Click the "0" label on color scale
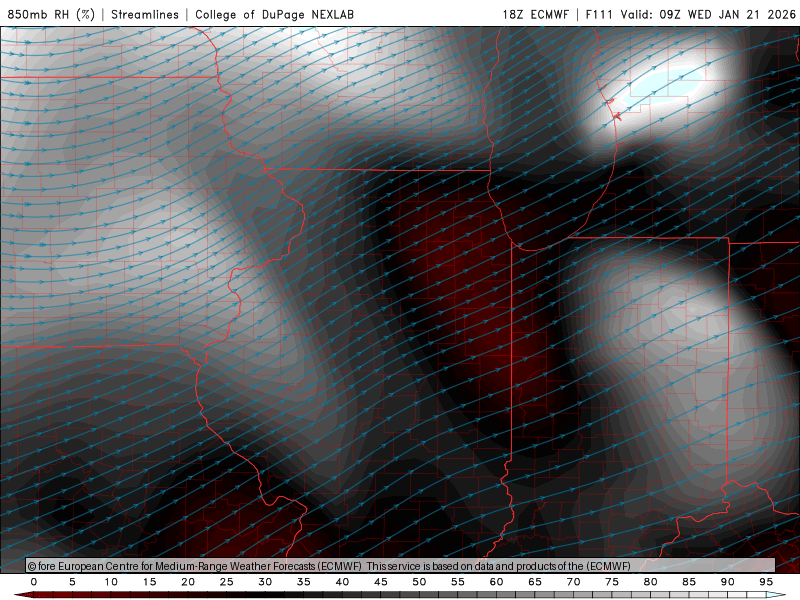 coord(34,582)
